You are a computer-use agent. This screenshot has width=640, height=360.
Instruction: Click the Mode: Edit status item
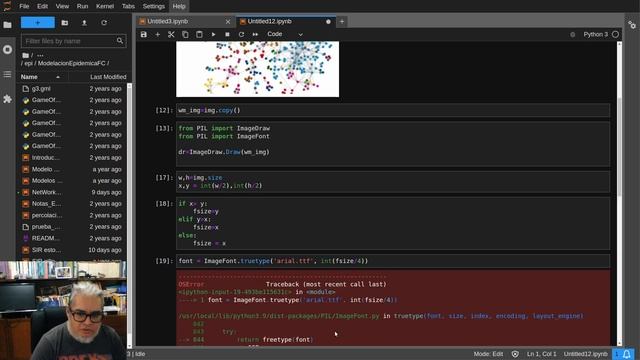[x=488, y=354]
